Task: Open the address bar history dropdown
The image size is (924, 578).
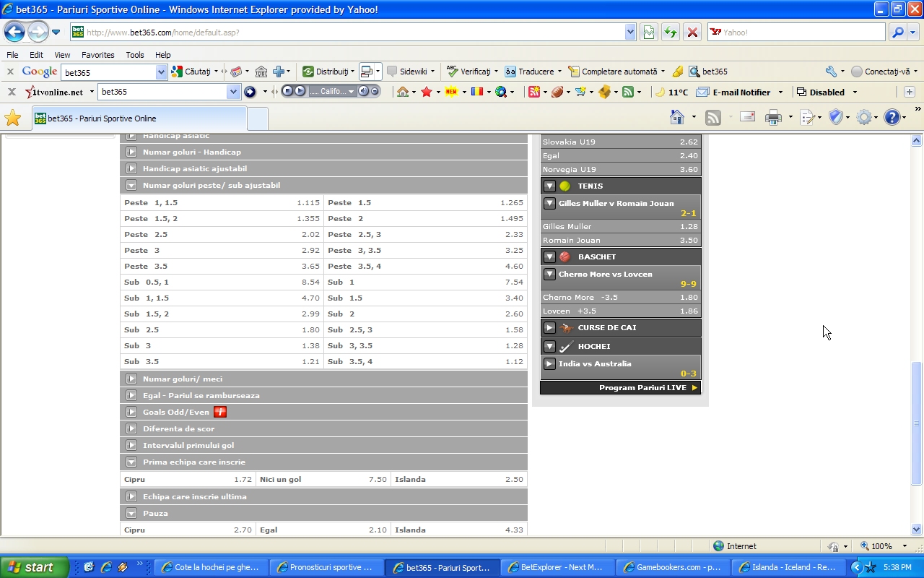Action: 630,32
